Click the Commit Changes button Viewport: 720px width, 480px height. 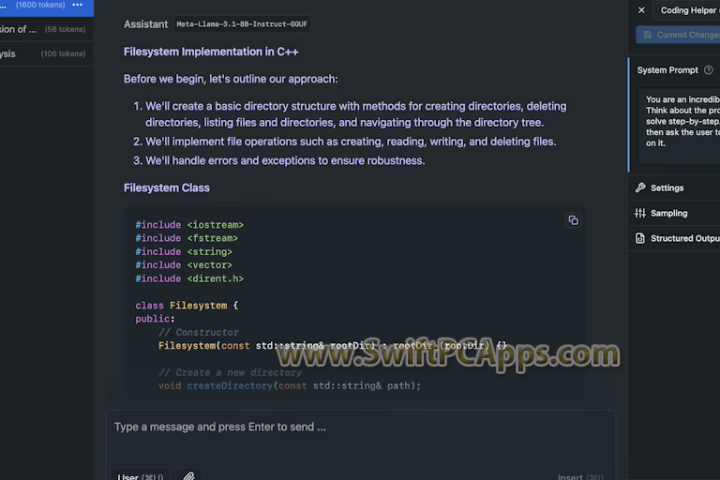pyautogui.click(x=678, y=35)
